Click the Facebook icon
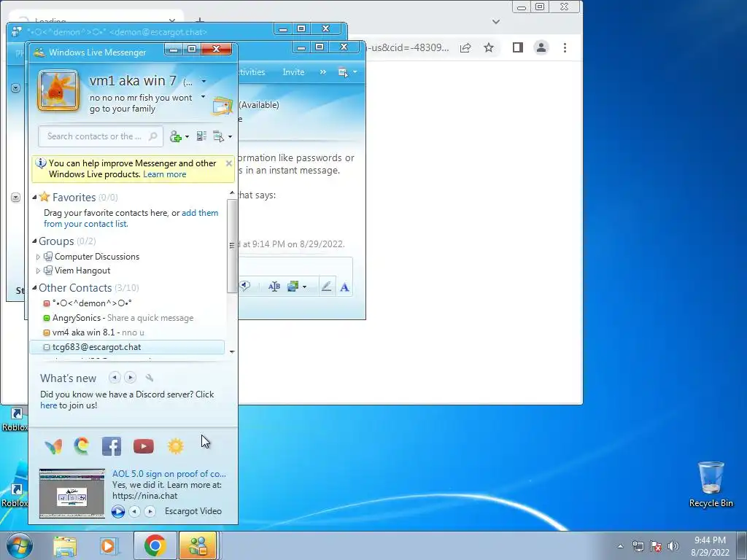747x560 pixels. point(112,446)
